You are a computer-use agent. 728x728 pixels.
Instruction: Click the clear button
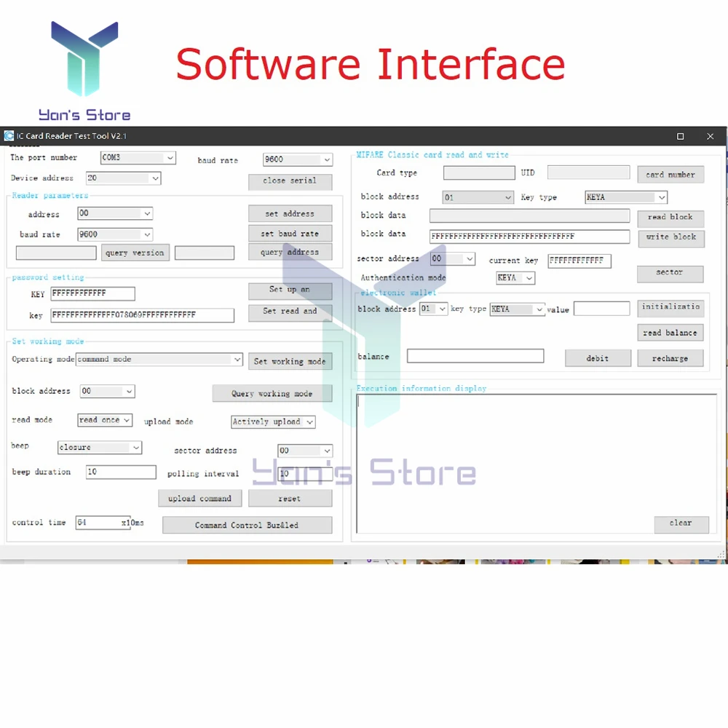[x=681, y=524]
